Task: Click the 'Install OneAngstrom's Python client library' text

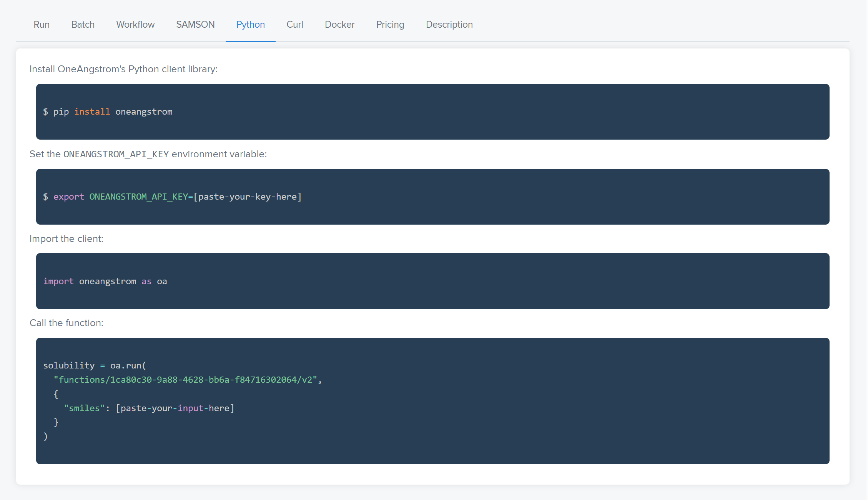Action: click(123, 69)
